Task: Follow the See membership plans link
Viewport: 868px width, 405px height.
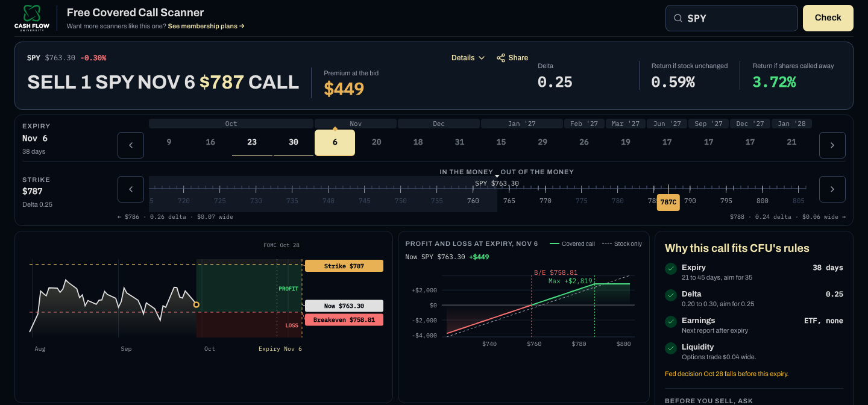Action: tap(206, 27)
